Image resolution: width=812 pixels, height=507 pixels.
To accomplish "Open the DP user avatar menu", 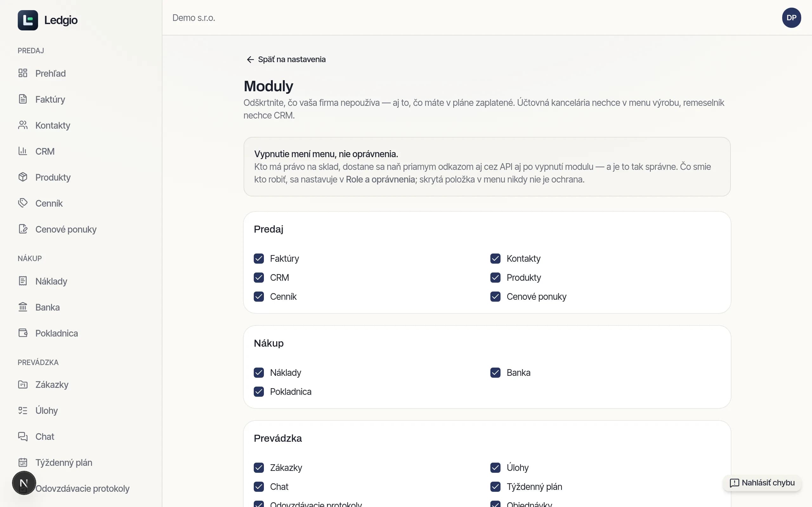I will (791, 18).
